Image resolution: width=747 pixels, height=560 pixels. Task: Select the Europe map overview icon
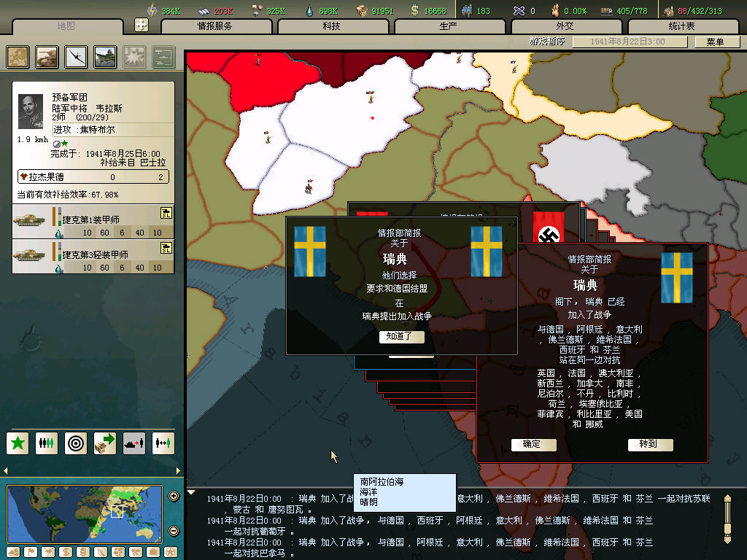click(x=18, y=57)
